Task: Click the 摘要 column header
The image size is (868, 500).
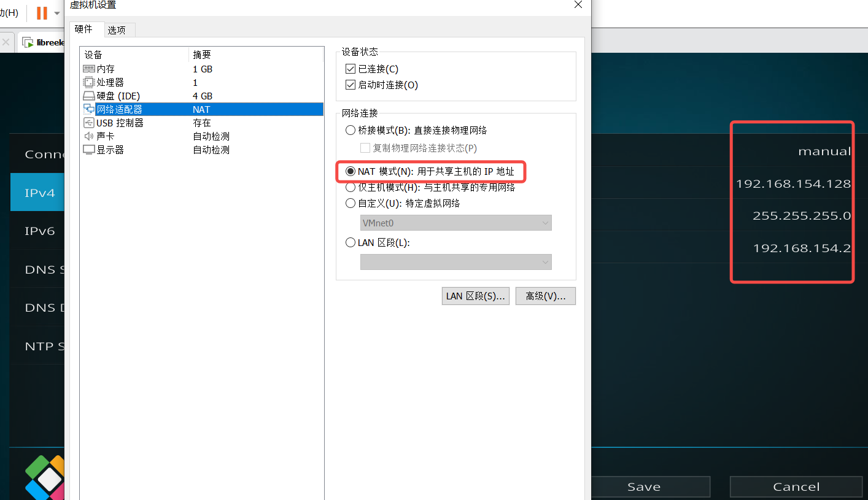Action: pos(255,55)
